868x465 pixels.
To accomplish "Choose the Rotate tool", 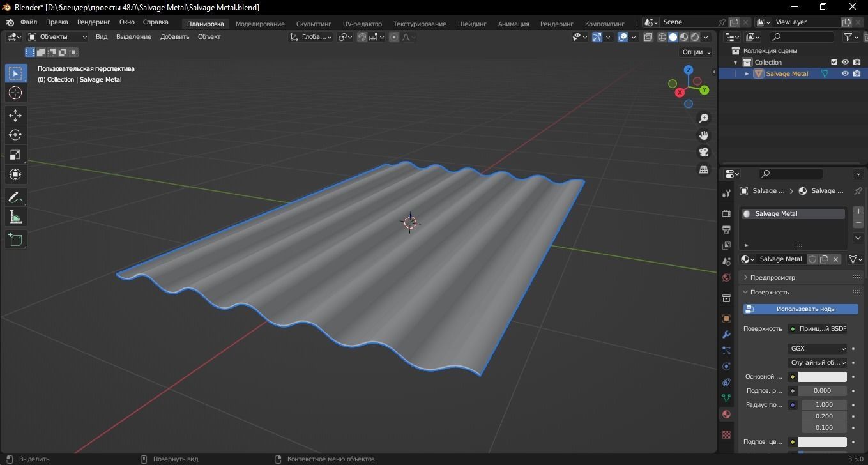I will (15, 135).
